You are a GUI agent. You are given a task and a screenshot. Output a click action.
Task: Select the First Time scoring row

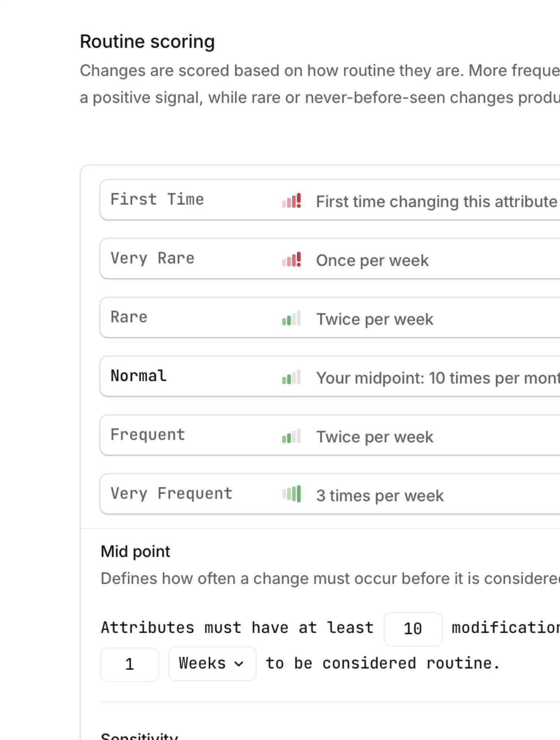157,199
